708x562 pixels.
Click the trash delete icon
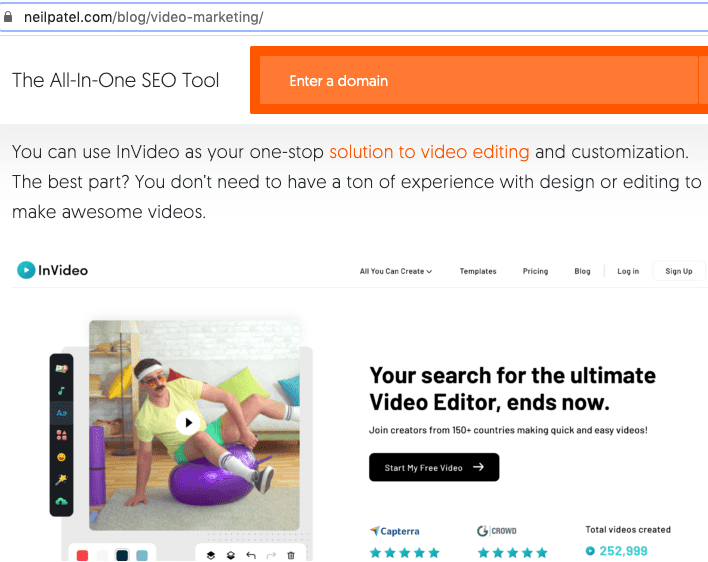point(291,555)
